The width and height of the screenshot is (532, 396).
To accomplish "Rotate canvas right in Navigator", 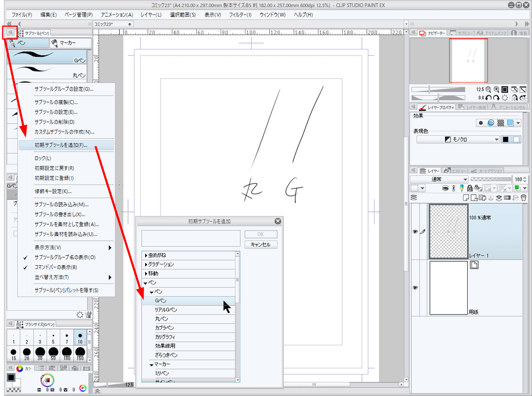I will tap(496, 98).
